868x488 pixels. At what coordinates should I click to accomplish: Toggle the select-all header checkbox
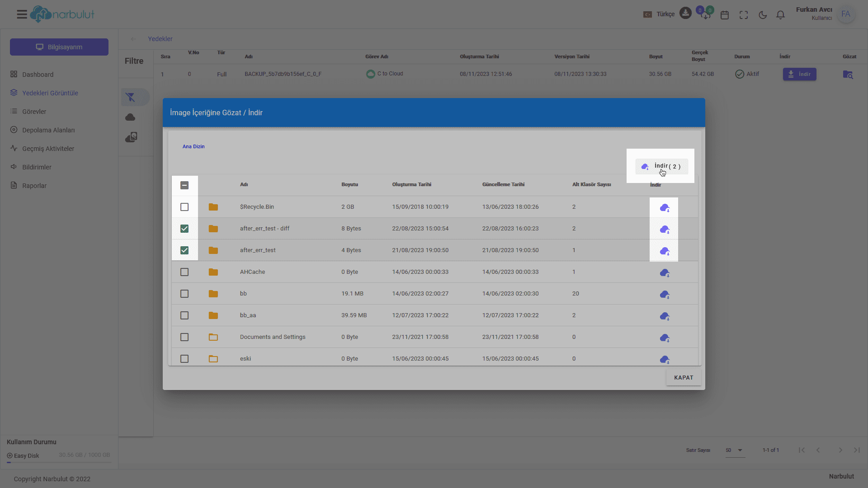pos(184,185)
